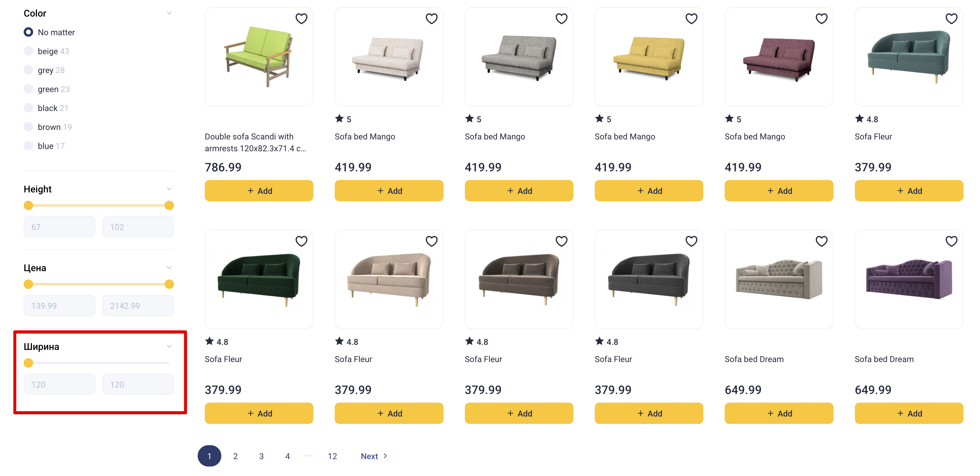Click the minimum price field 139.99
The image size is (980, 476).
pyautogui.click(x=59, y=306)
